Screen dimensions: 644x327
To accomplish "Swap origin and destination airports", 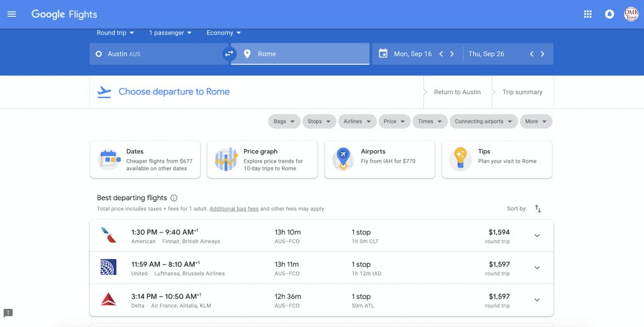I will [x=230, y=54].
